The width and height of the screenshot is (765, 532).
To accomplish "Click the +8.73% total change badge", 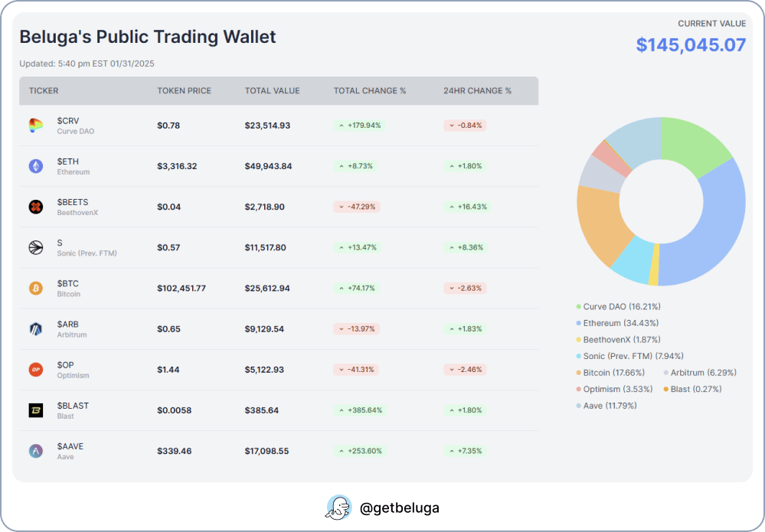I will point(355,166).
